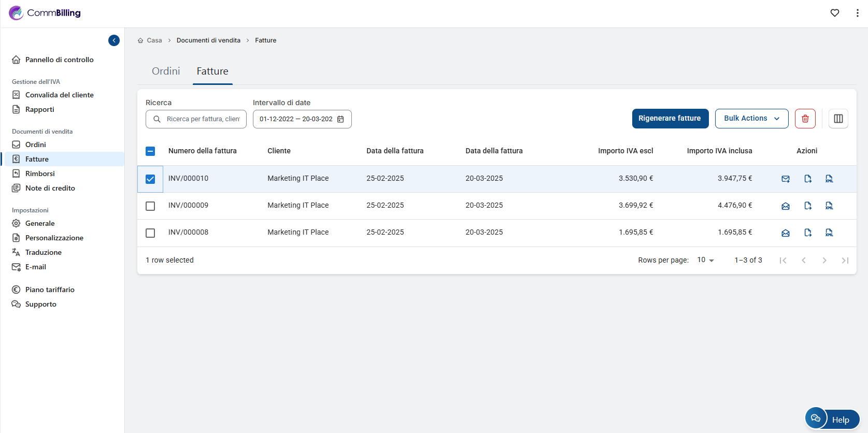This screenshot has width=868, height=433.
Task: Collapse the sidebar with the arrow button
Action: tap(114, 40)
